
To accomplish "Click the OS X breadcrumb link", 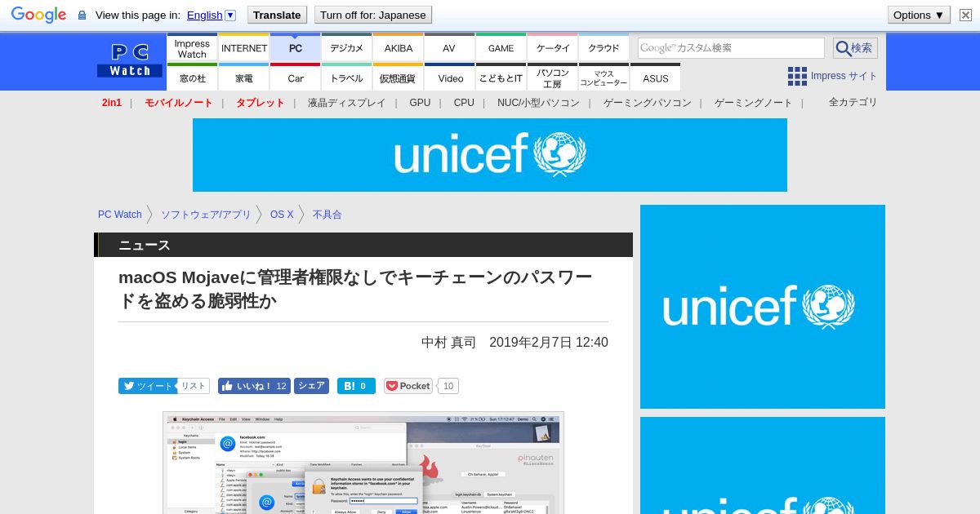I will click(x=282, y=215).
